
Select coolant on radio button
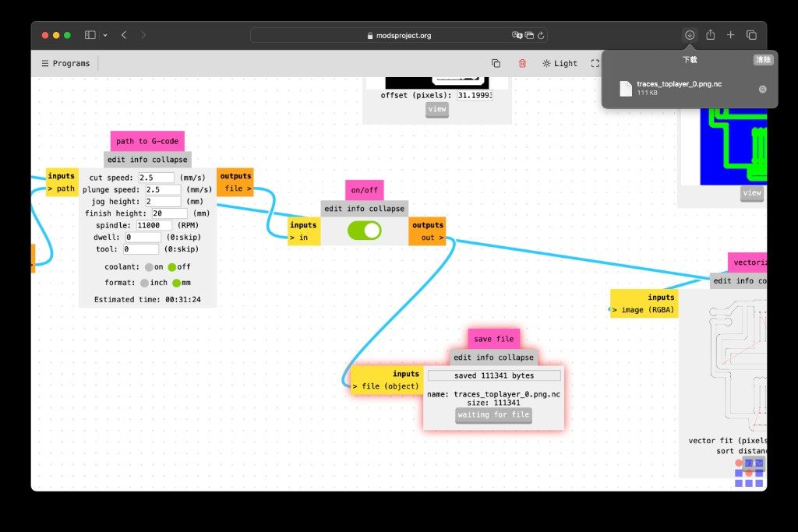coord(149,267)
